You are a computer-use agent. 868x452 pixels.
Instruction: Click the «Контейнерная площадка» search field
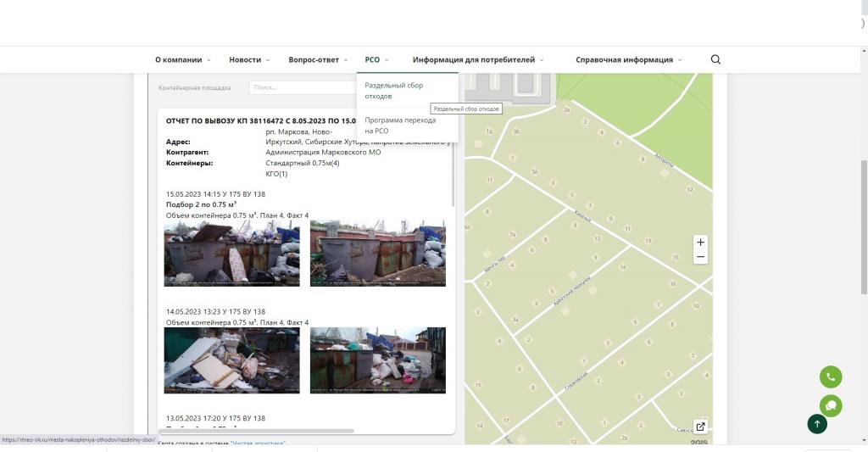pos(301,87)
